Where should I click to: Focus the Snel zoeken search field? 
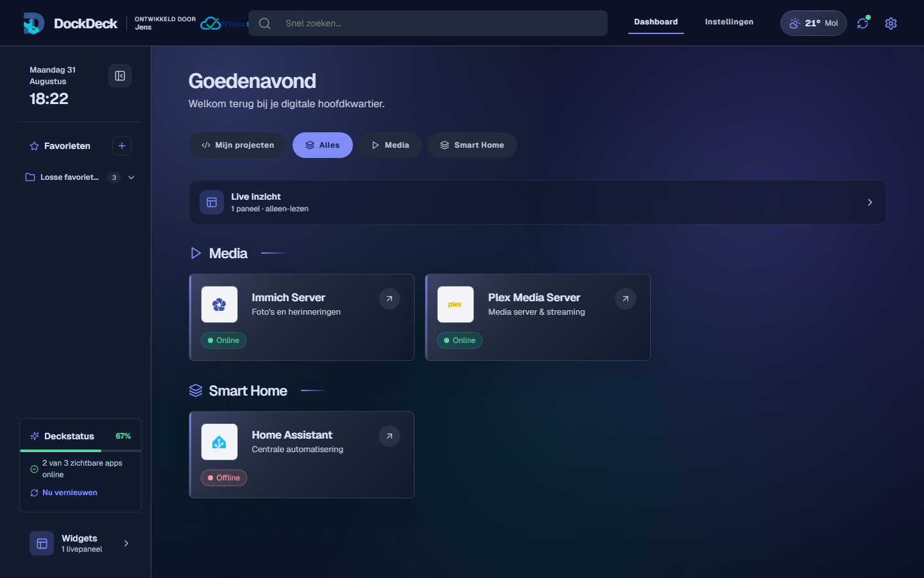[x=428, y=23]
